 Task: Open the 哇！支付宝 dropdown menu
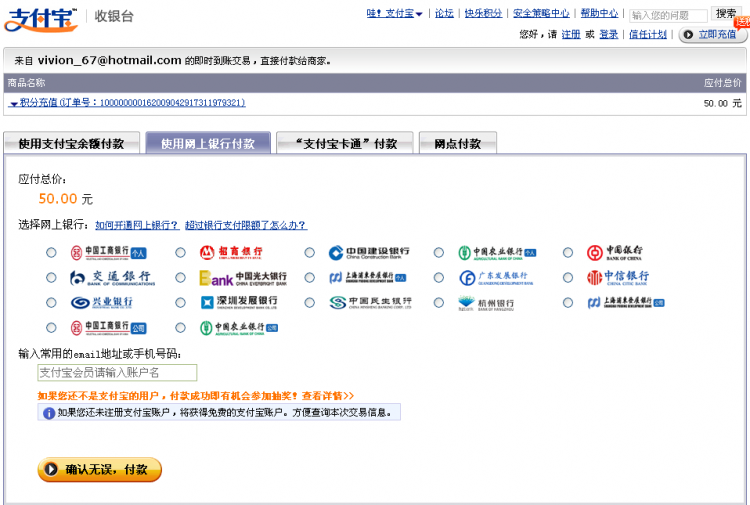(395, 13)
